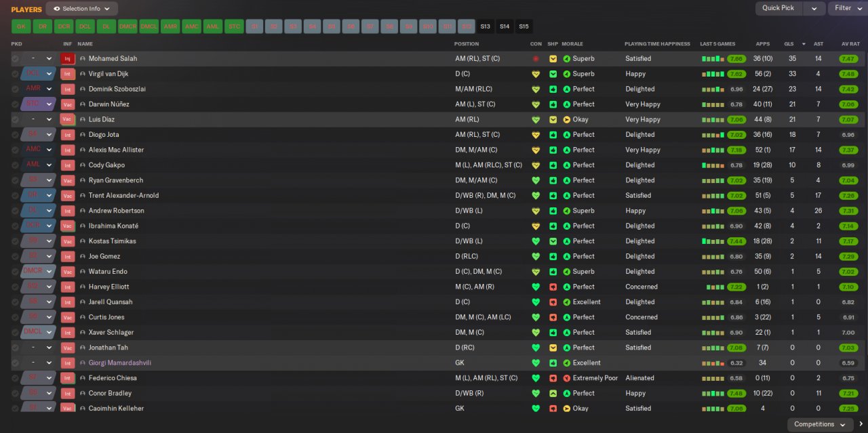Image resolution: width=868 pixels, height=433 pixels.
Task: Click the profile icon next to Cody Gakpo
Action: (x=83, y=165)
